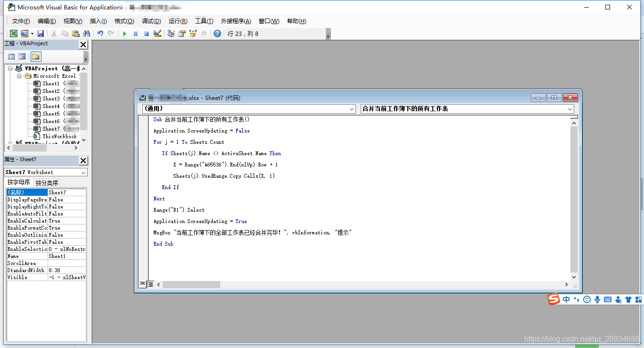Screen dimensions: 644x348
Task: Close the Properties (属性) panel
Action: tap(83, 160)
